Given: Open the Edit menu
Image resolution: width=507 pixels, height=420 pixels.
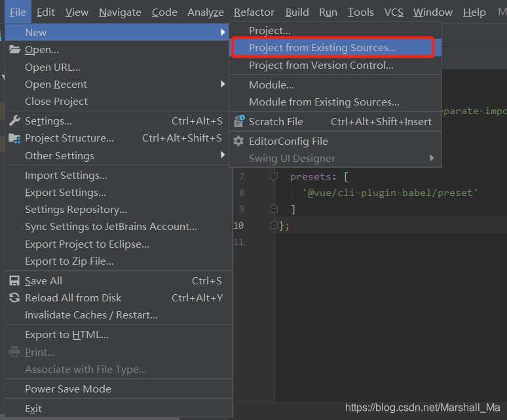Looking at the screenshot, I should (46, 12).
